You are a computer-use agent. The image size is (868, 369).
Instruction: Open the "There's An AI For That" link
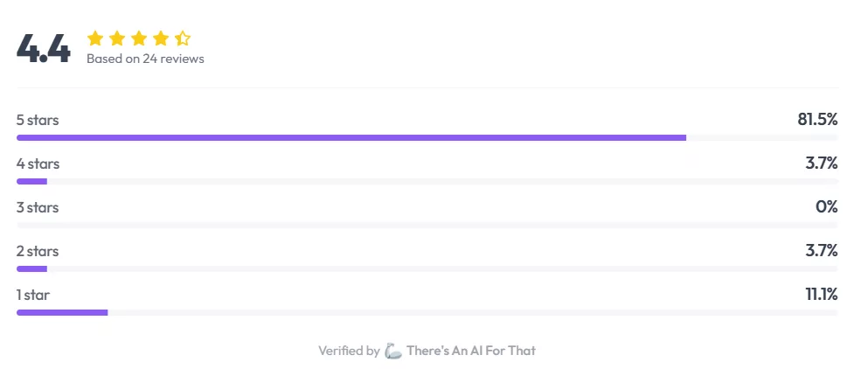(x=470, y=351)
